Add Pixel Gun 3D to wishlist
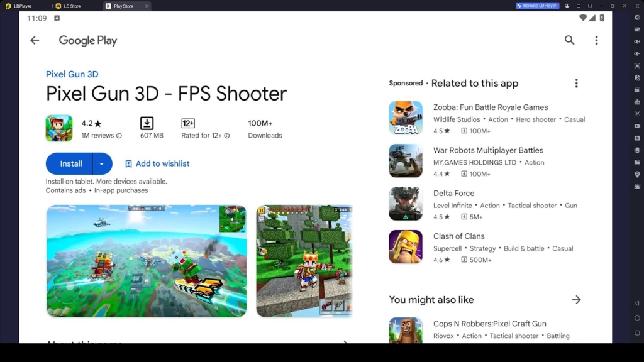The width and height of the screenshot is (644, 362). (157, 164)
